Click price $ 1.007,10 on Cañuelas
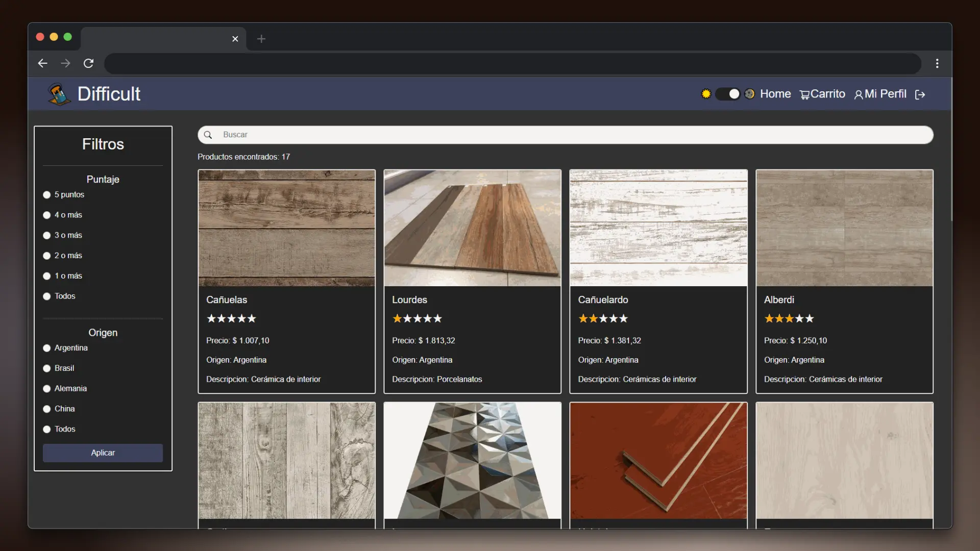The width and height of the screenshot is (980, 551). pyautogui.click(x=238, y=341)
